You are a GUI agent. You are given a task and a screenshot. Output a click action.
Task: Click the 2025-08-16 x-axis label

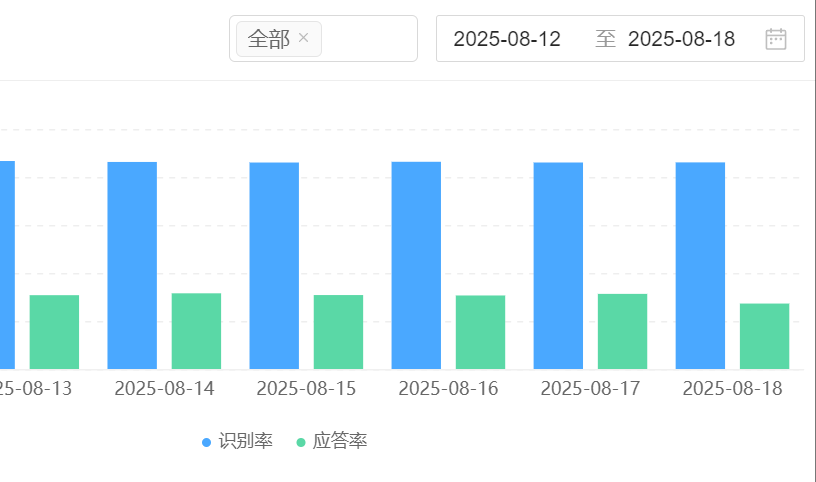448,389
